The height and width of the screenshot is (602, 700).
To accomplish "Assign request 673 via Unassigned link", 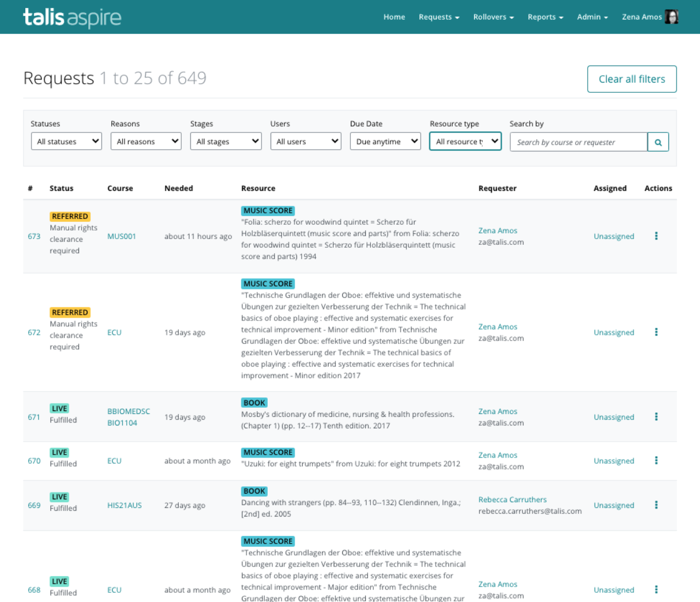I will tap(614, 236).
